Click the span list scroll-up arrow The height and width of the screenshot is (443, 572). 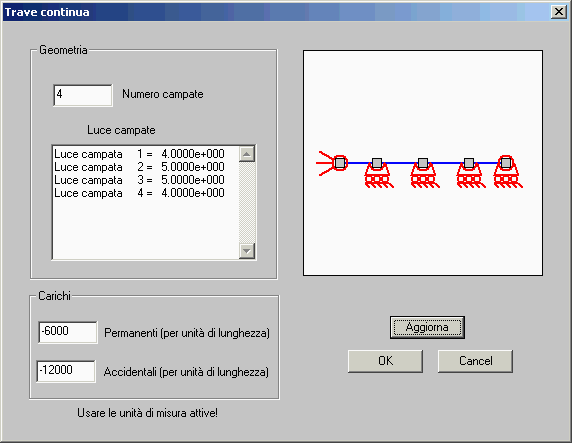tap(247, 154)
